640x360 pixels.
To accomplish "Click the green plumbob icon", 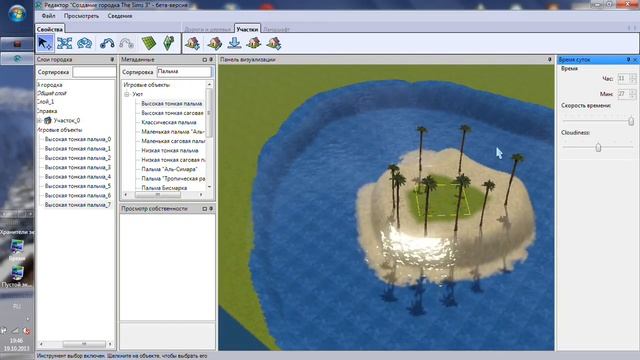I will coord(169,43).
